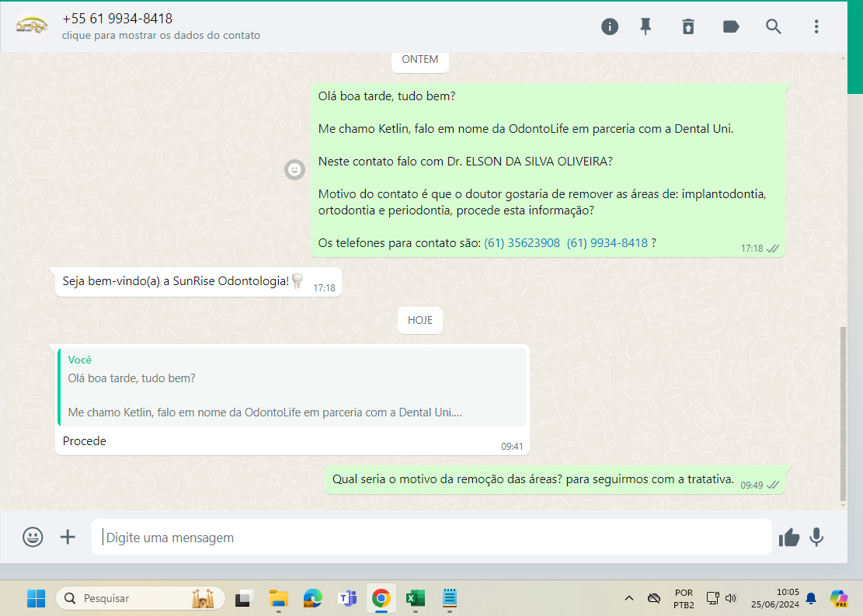This screenshot has height=616, width=863.
Task: Open the Copilot preview taskbar icon
Action: click(839, 598)
